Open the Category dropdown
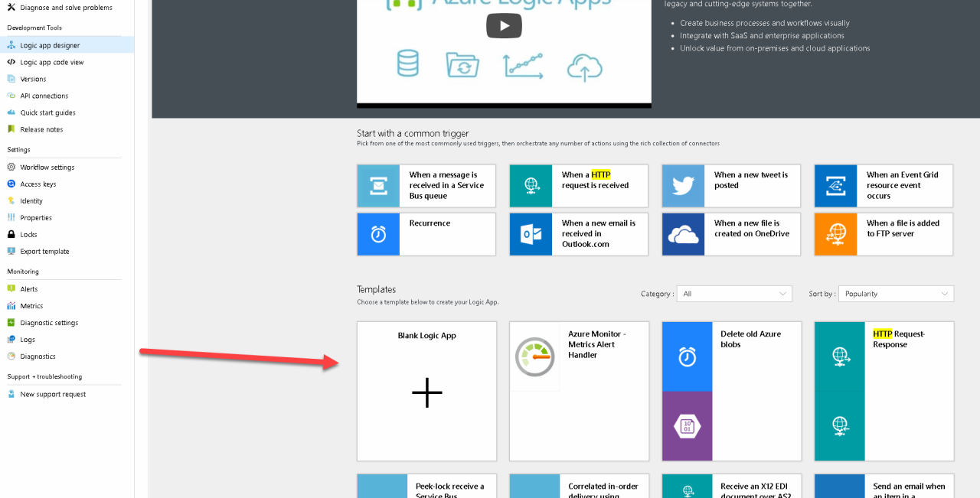The width and height of the screenshot is (980, 498). [x=733, y=294]
